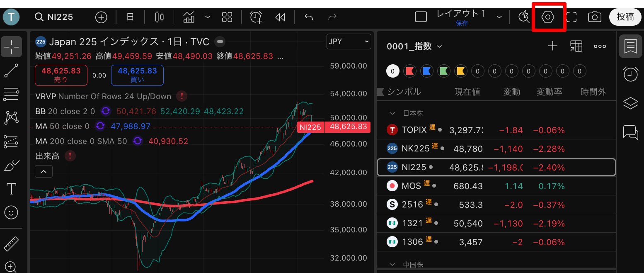The image size is (644, 273).
Task: Click the 投稿 publish button
Action: pos(625,17)
